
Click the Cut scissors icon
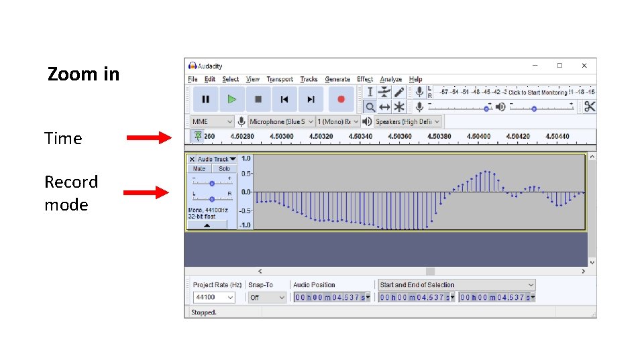(590, 107)
